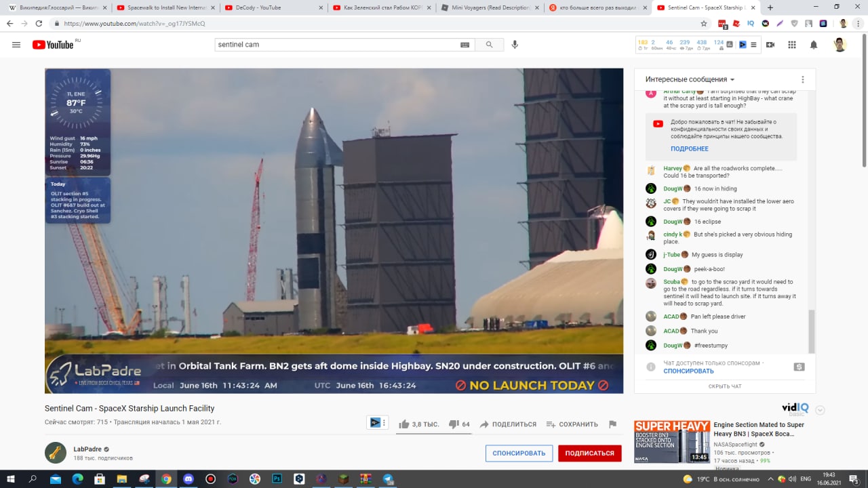Viewport: 868px width, 488px height.
Task: Open the vidIQ tool icon below the video
Action: pyautogui.click(x=375, y=422)
